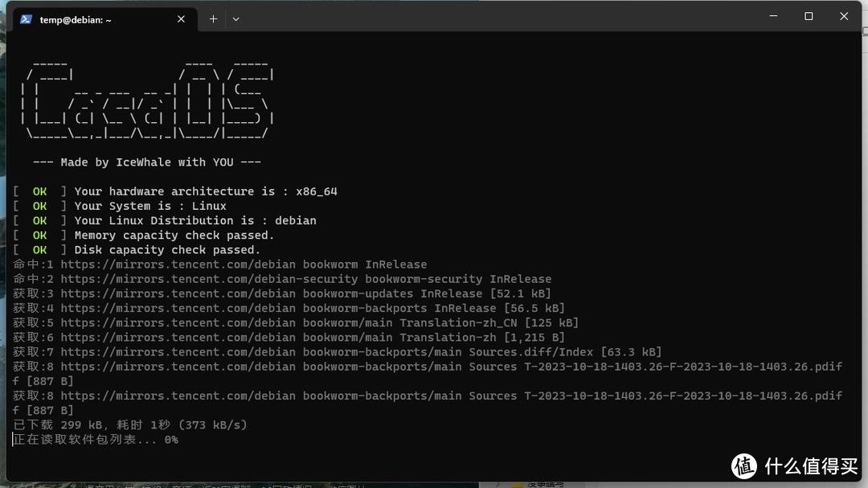
Task: Open a new terminal tab
Action: click(x=213, y=19)
